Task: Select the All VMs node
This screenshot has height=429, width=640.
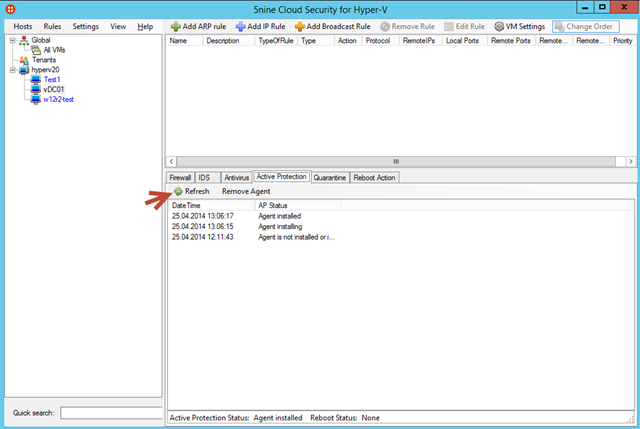Action: coord(54,50)
